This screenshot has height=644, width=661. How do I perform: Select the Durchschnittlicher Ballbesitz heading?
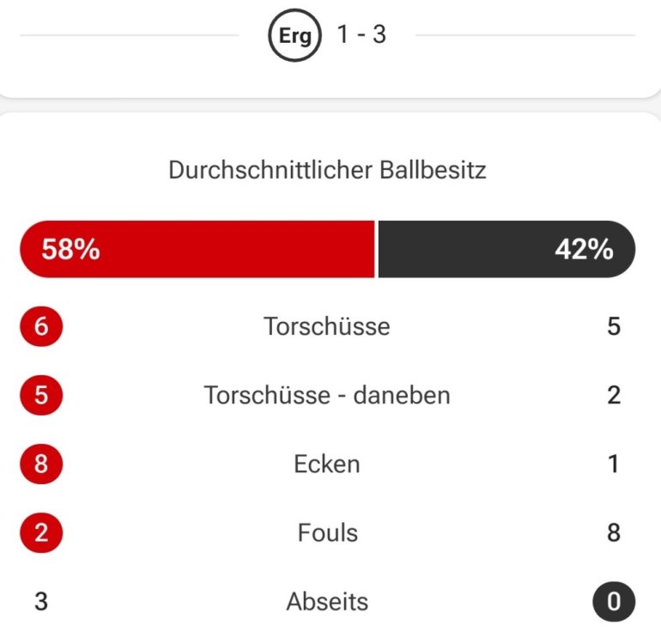coord(327,169)
